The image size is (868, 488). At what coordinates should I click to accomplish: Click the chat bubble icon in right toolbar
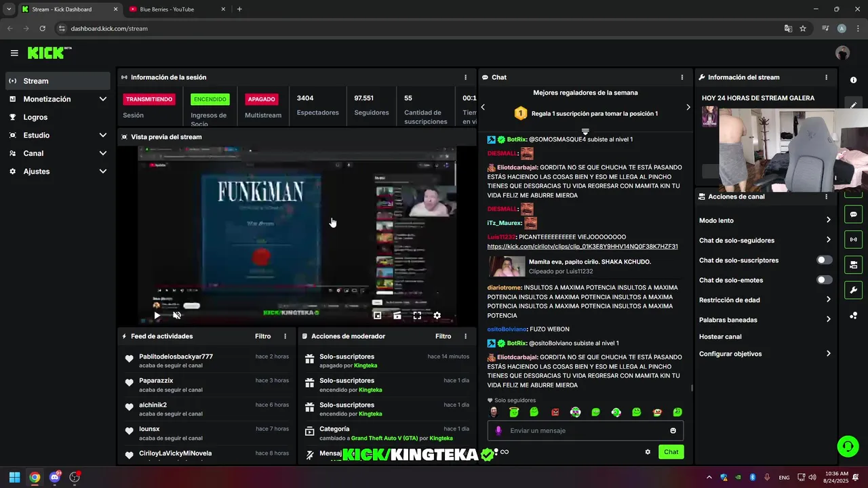click(x=853, y=214)
